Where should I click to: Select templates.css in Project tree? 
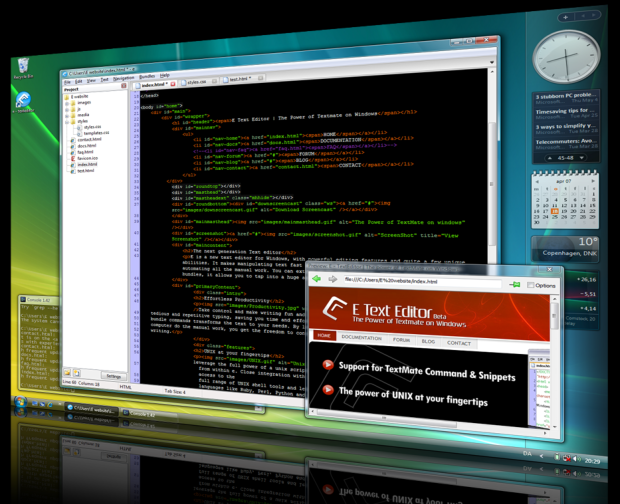tap(93, 133)
